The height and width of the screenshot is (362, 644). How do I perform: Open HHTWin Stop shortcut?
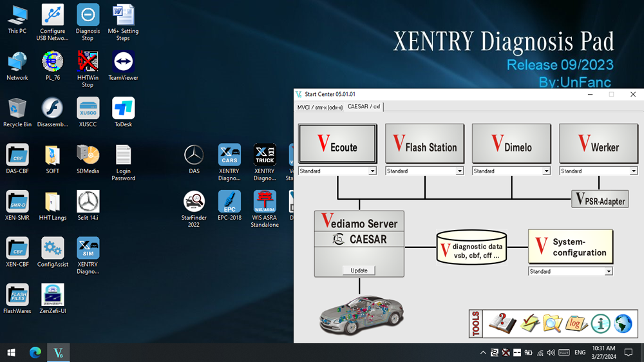tap(88, 69)
